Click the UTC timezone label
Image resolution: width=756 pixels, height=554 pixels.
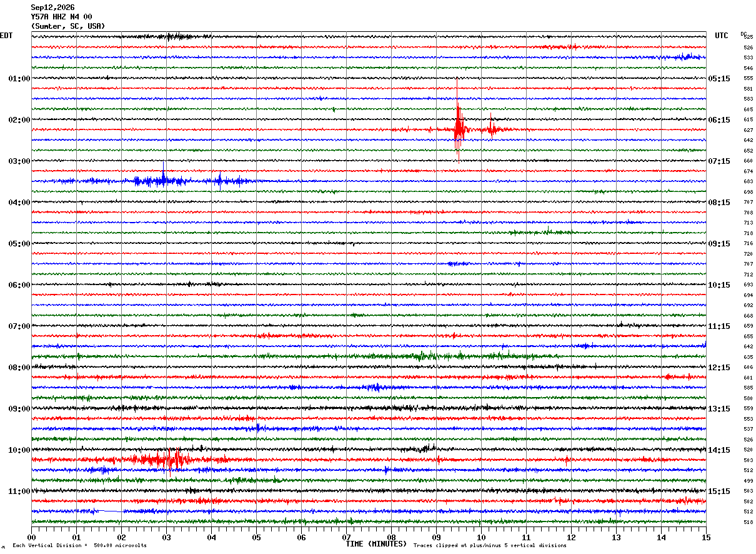[722, 36]
